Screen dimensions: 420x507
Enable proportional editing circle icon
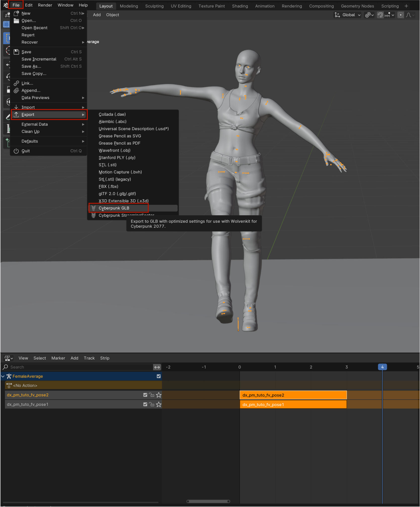point(400,15)
